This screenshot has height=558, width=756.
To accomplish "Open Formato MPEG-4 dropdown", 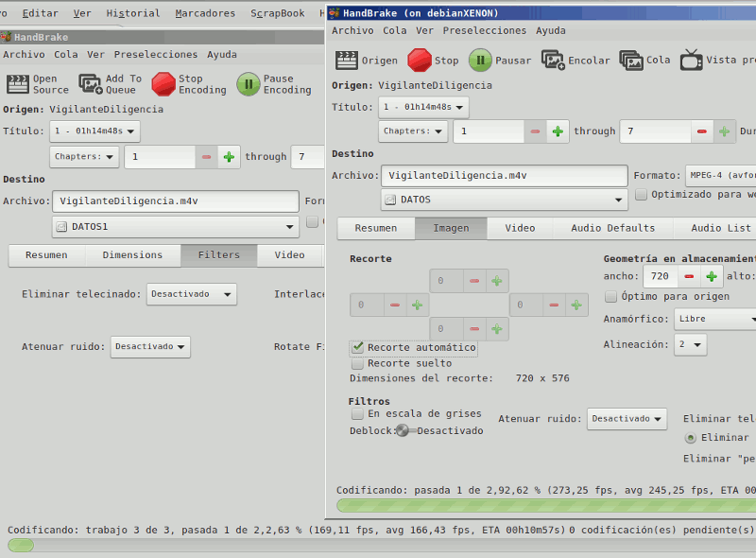I will coord(721,176).
